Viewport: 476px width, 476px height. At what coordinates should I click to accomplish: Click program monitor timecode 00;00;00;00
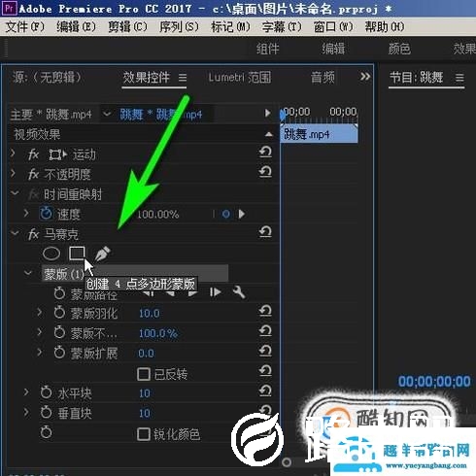(x=434, y=382)
